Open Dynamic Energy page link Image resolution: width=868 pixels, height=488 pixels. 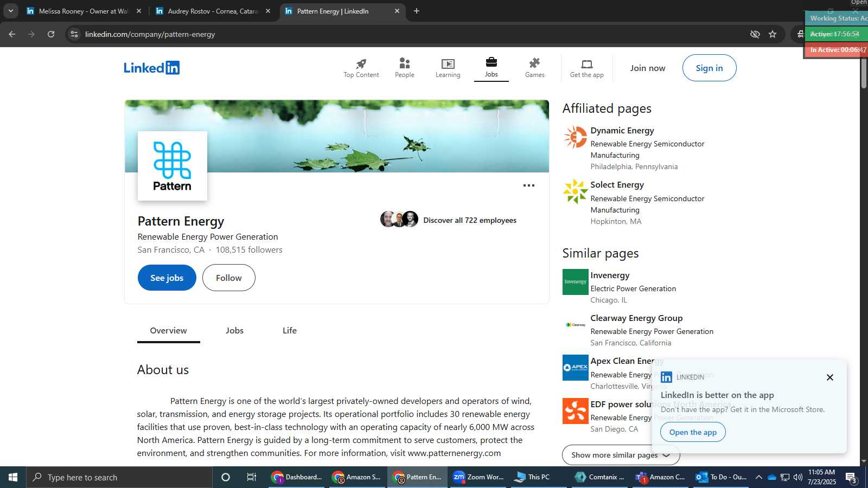pos(622,131)
